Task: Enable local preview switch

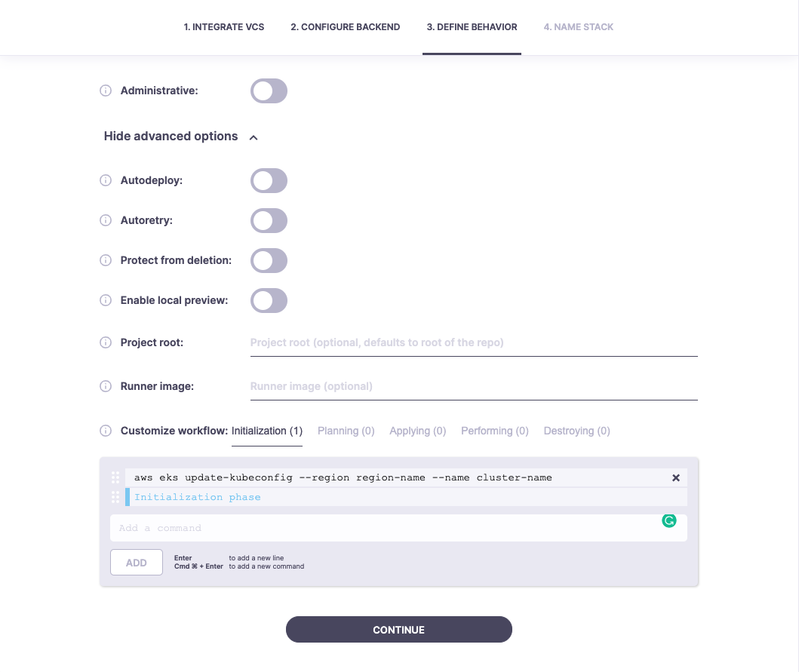Action: [269, 301]
